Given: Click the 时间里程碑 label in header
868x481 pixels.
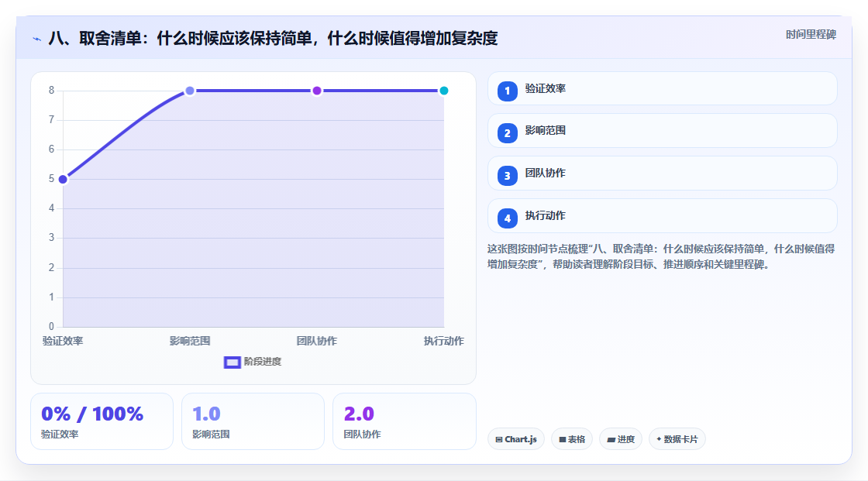Looking at the screenshot, I should click(811, 35).
